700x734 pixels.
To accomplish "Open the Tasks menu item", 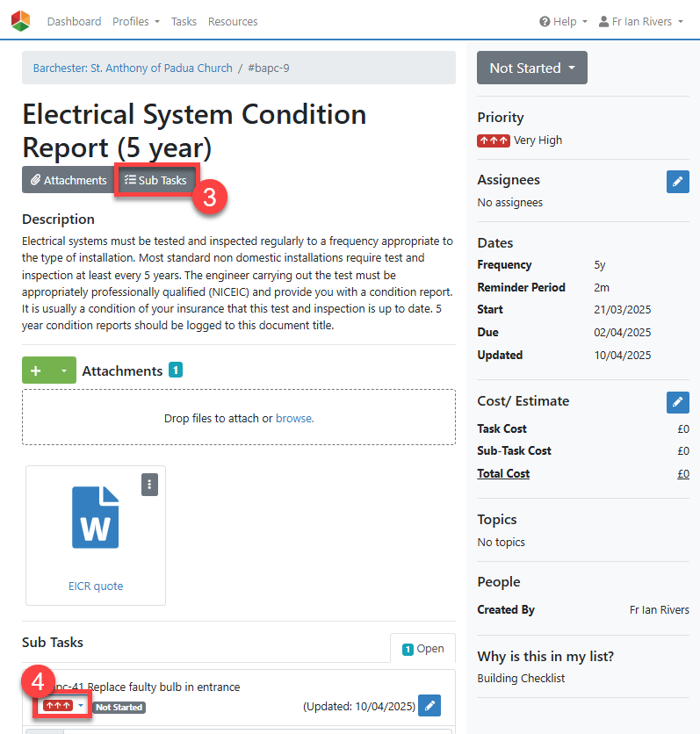I will pyautogui.click(x=184, y=21).
